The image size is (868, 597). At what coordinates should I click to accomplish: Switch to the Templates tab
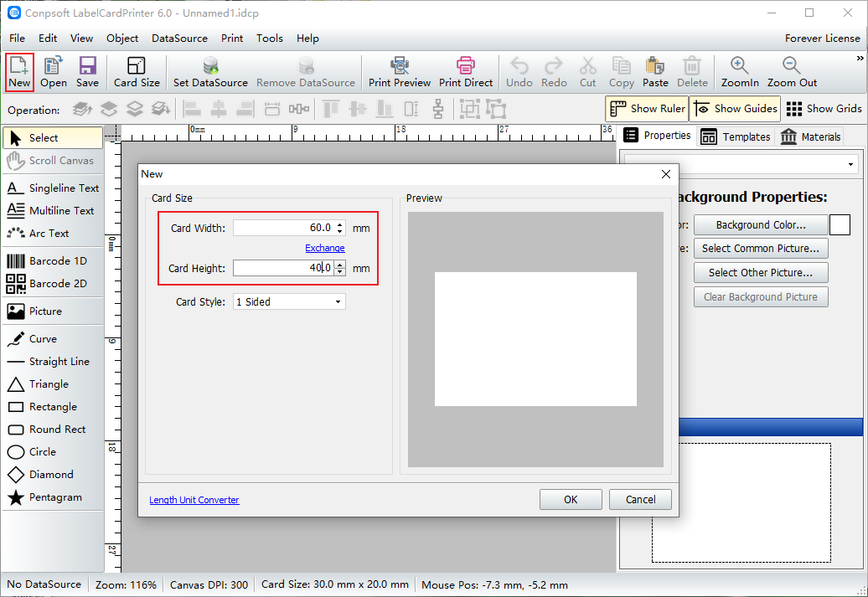tap(735, 136)
